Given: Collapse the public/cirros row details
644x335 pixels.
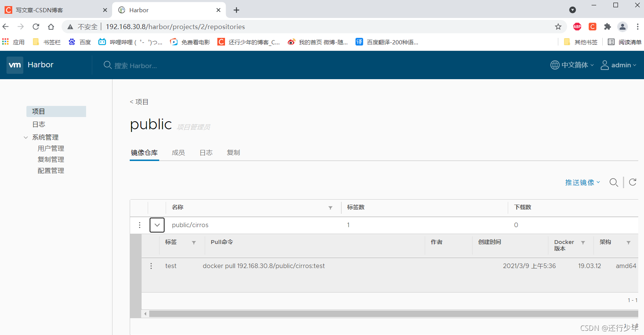Looking at the screenshot, I should coord(157,225).
